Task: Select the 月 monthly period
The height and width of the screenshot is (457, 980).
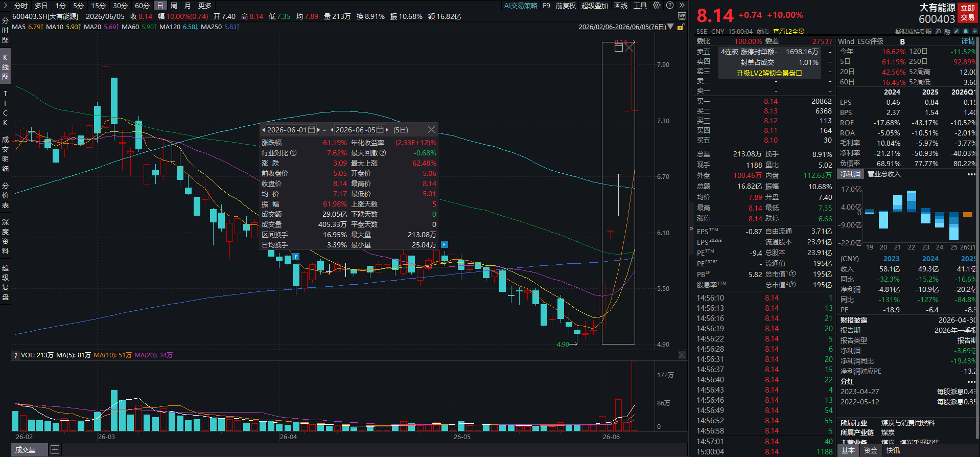Action: pos(188,6)
